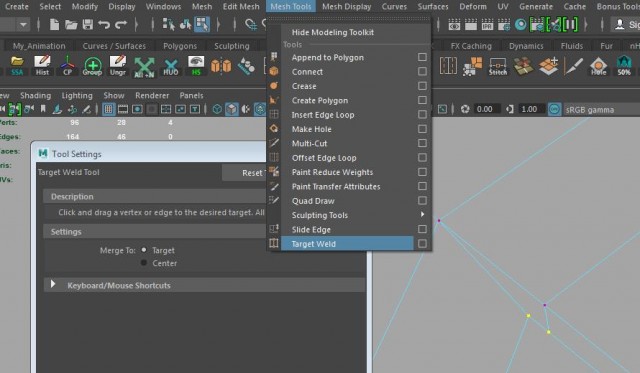This screenshot has height=373, width=640.
Task: Expand Keyboard/Mouse Shortcuts section
Action: pyautogui.click(x=53, y=284)
